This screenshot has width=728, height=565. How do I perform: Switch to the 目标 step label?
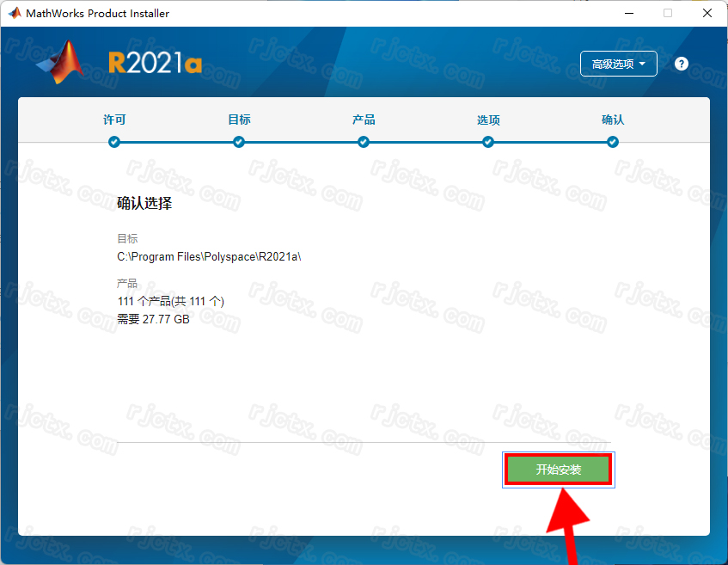click(x=239, y=120)
